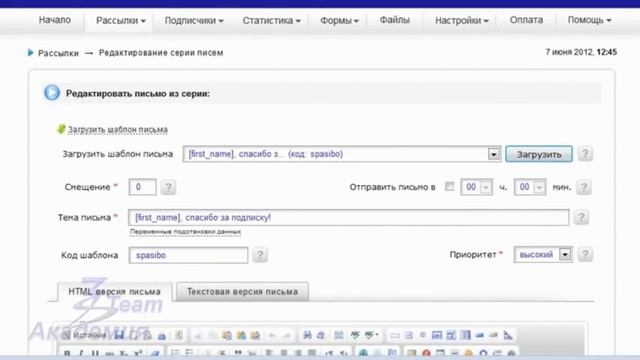Screen dimensions: 640x360
Task: Open the Приоритет dropdown showing высокий
Action: tap(565, 255)
